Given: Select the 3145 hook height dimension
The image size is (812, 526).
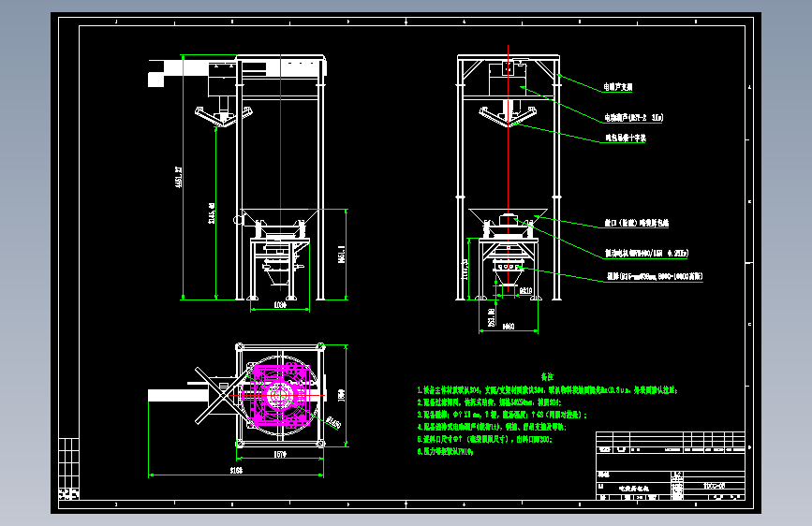Looking at the screenshot, I should click(x=212, y=213).
